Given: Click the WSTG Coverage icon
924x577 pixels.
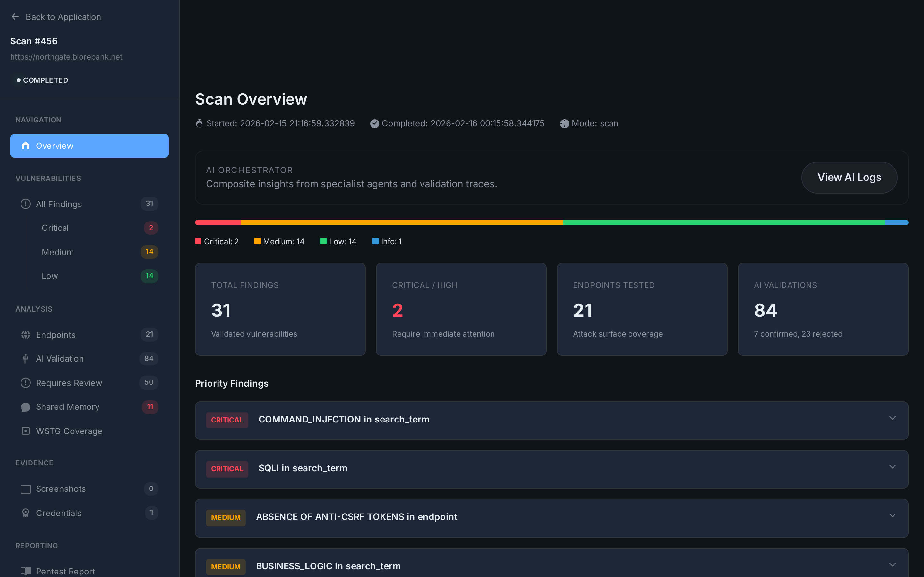Looking at the screenshot, I should click(25, 431).
